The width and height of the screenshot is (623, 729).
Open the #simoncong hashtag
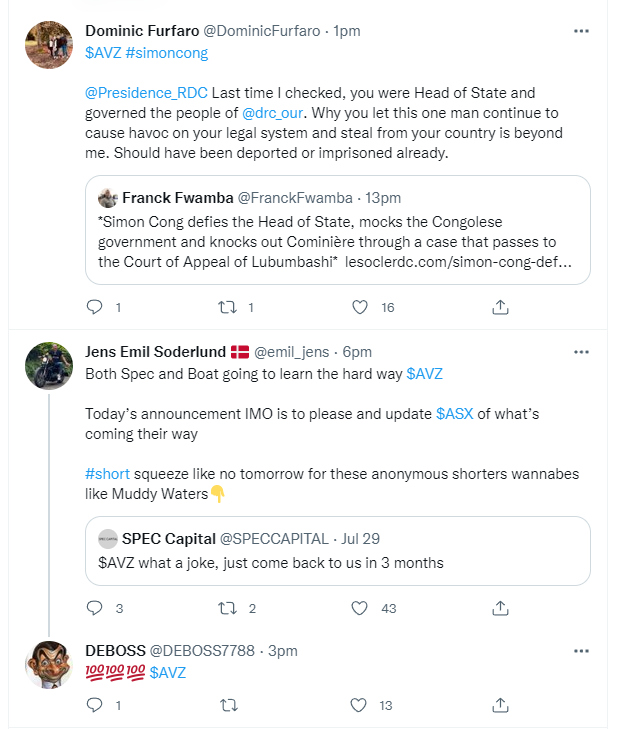pos(167,53)
